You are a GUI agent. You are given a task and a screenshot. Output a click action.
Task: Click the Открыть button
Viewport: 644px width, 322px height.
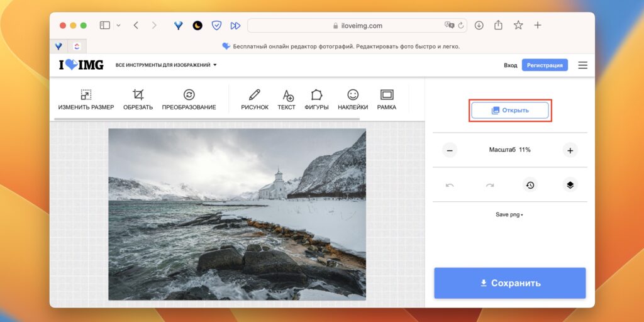pyautogui.click(x=509, y=111)
